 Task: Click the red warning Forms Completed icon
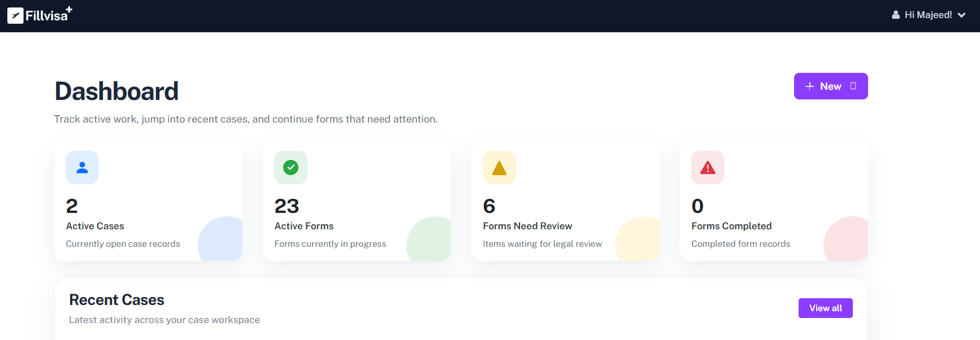coord(708,168)
